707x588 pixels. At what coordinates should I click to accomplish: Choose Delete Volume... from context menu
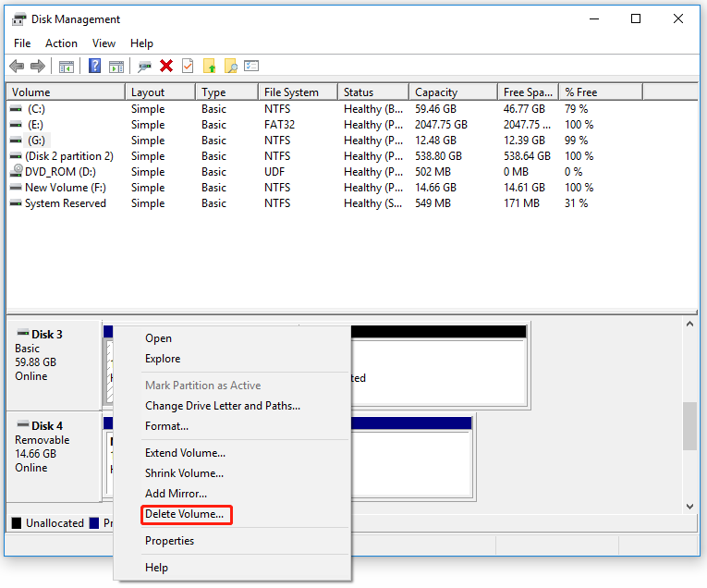pos(185,514)
